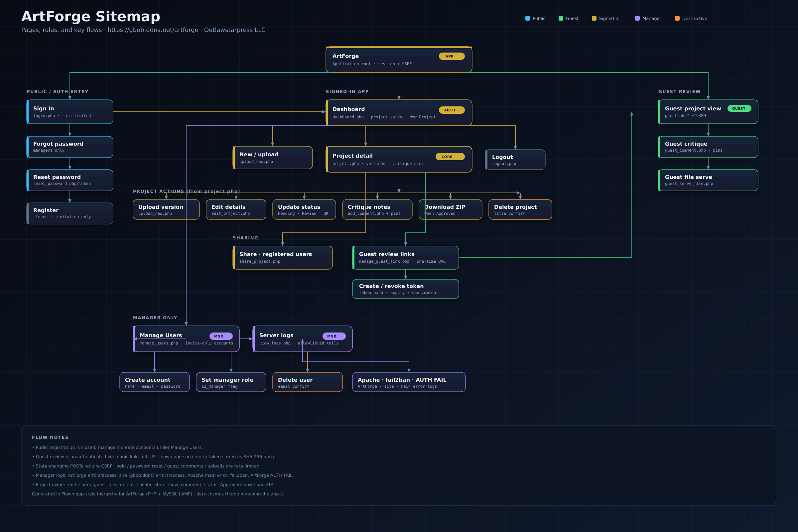Viewport: 798px width, 532px height.
Task: Select the New / upload node
Action: coord(272,157)
